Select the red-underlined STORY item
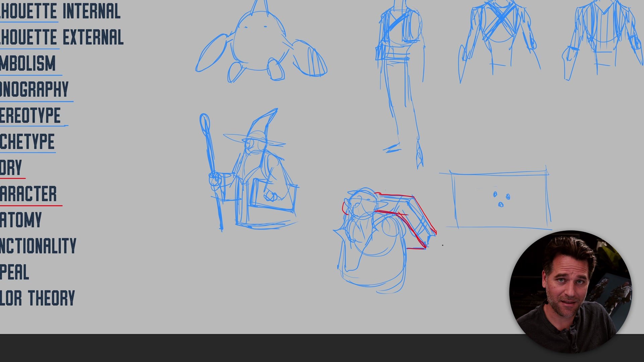The image size is (644, 362). pos(11,168)
